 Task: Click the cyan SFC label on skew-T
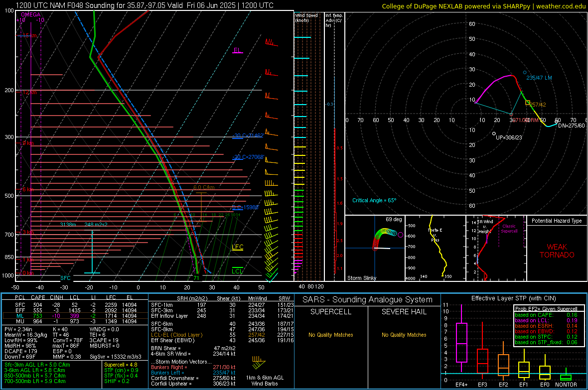coord(65,278)
